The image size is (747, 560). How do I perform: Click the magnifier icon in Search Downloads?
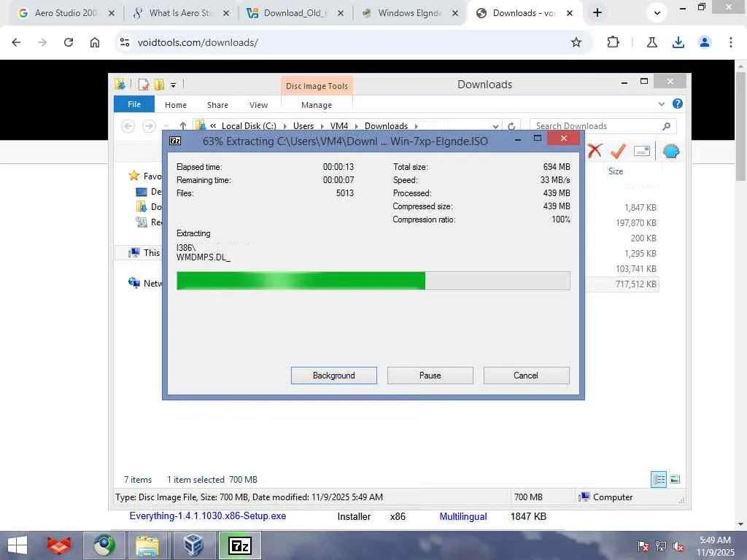click(667, 126)
